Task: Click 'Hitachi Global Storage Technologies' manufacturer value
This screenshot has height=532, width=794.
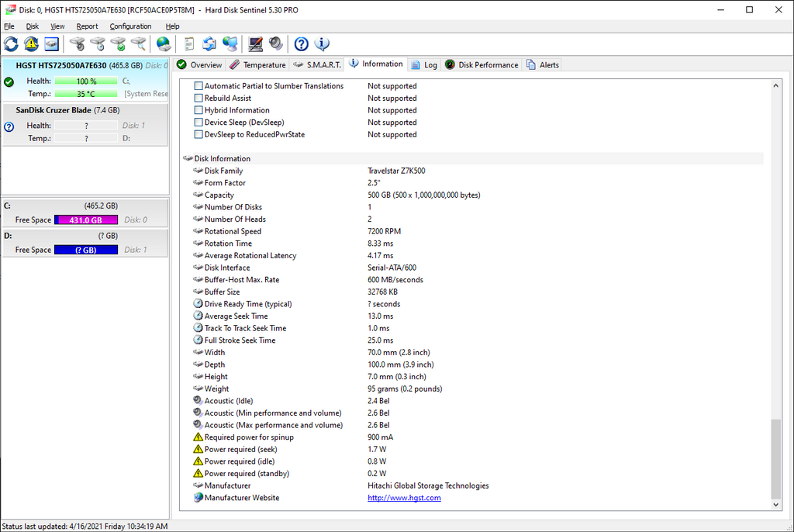Action: coord(428,485)
